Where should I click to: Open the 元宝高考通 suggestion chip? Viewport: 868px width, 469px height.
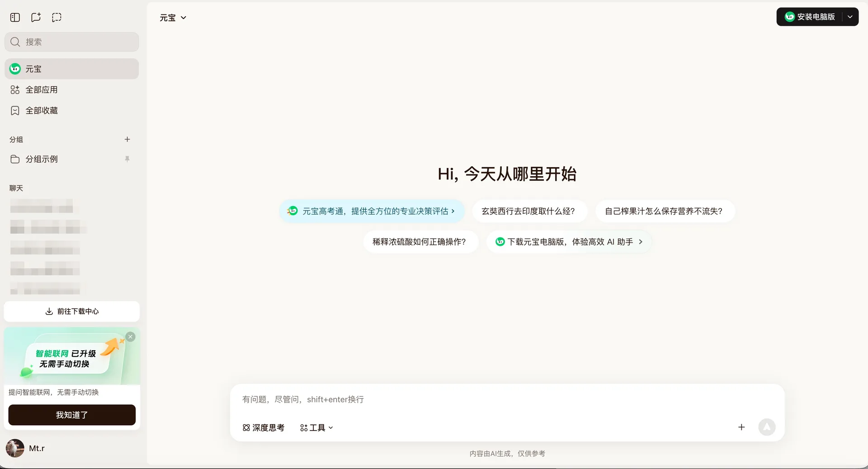[x=372, y=211]
